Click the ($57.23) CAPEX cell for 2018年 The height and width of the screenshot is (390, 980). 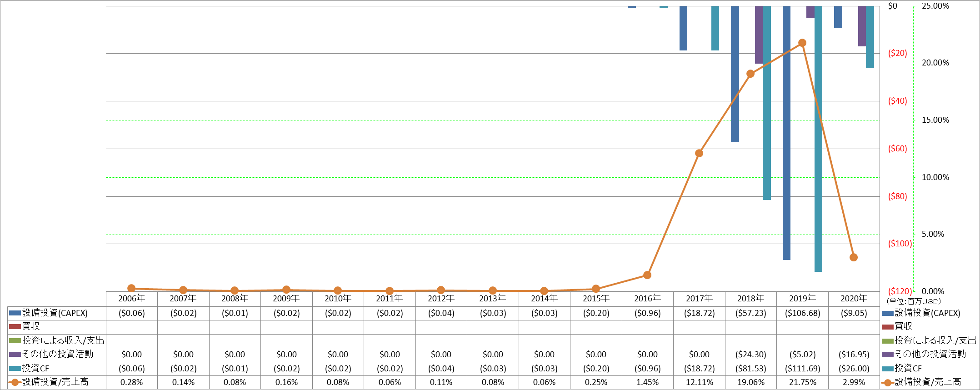[750, 313]
